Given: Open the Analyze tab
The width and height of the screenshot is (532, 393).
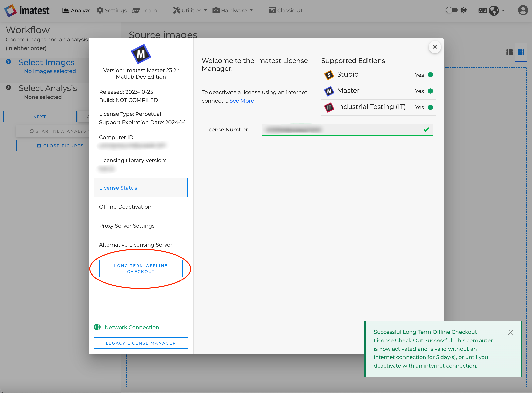Looking at the screenshot, I should (x=77, y=10).
